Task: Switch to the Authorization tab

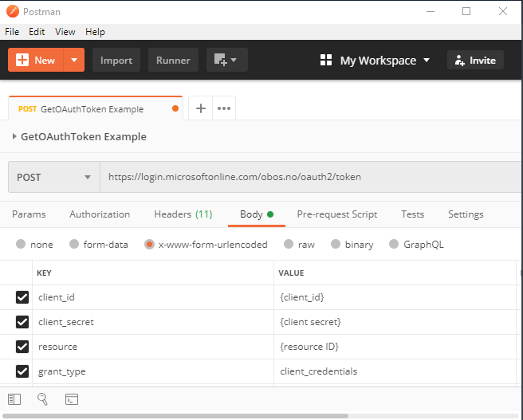Action: click(100, 214)
